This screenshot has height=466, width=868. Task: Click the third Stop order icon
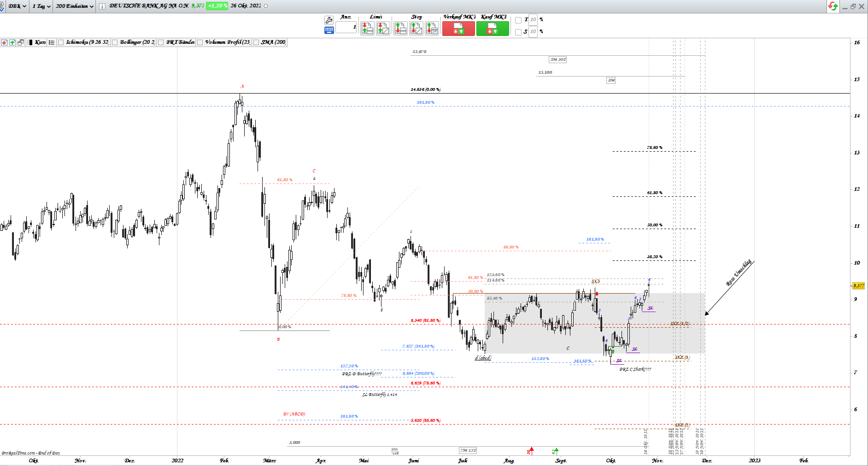[432, 29]
